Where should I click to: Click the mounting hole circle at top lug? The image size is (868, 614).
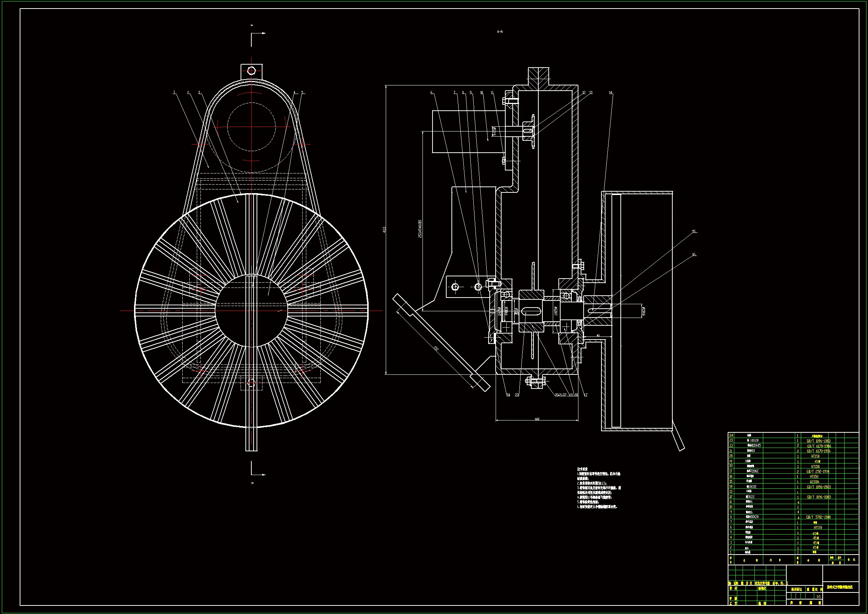coord(251,70)
